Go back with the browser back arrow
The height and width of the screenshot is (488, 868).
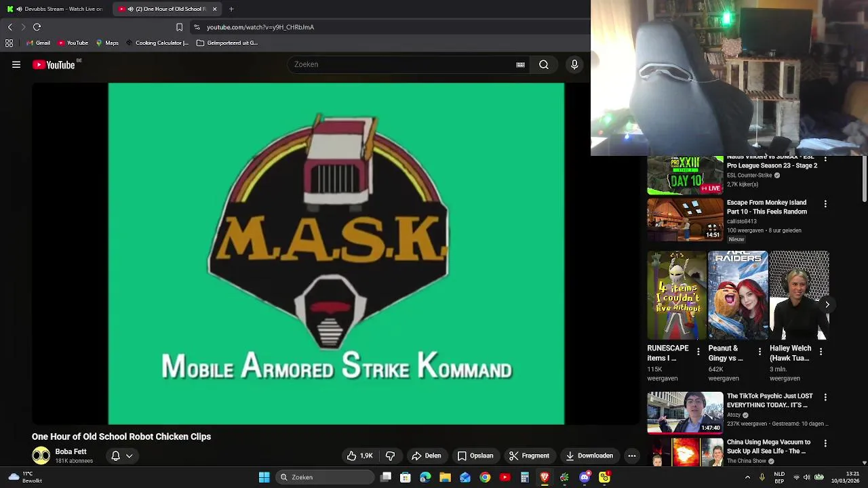9,27
